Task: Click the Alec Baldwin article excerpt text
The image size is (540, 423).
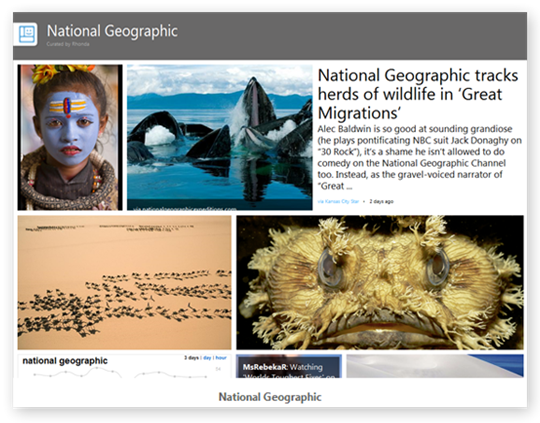Action: tap(419, 157)
